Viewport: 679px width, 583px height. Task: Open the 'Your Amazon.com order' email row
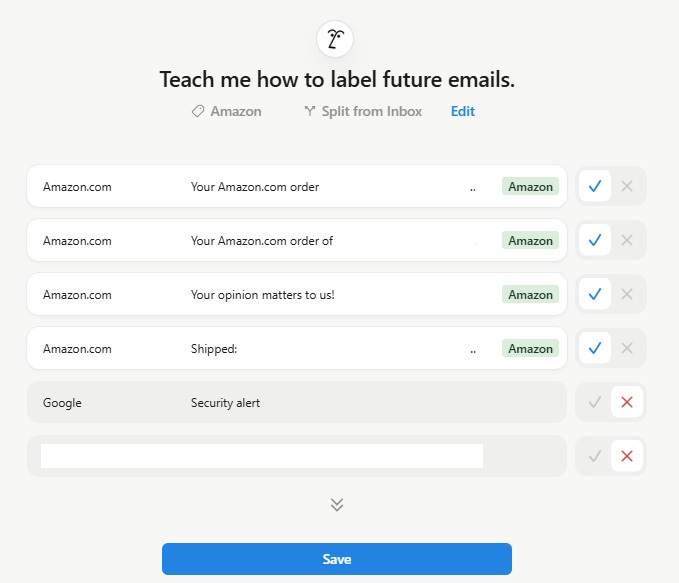[297, 186]
